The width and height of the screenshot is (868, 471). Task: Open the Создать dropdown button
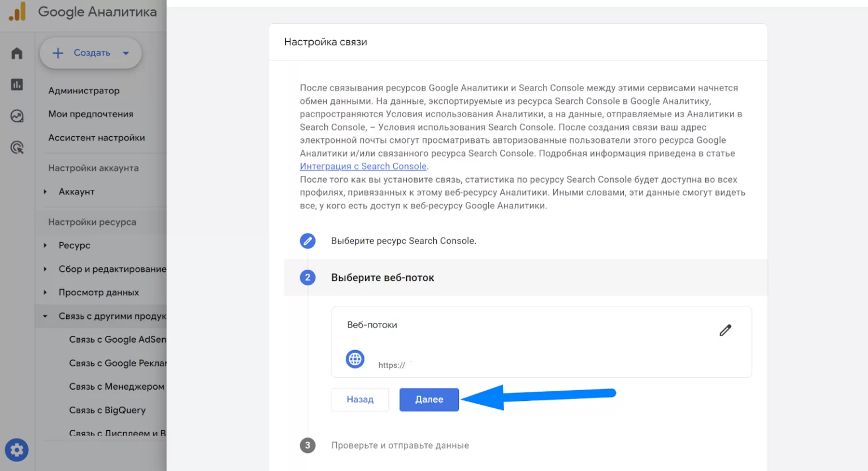(x=90, y=53)
